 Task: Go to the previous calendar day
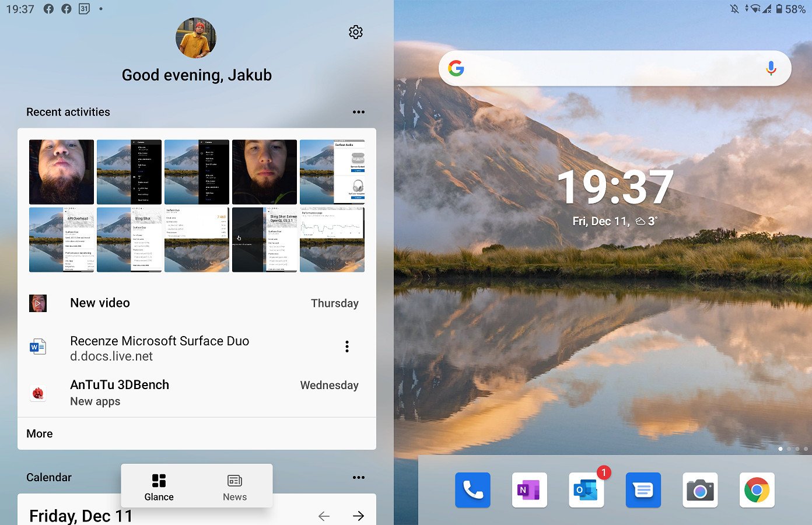324,516
